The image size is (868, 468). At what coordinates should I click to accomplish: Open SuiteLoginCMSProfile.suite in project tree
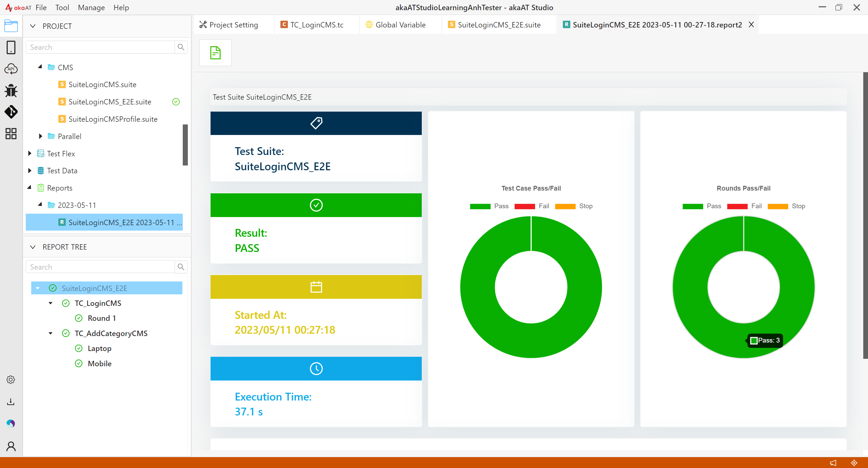pos(113,119)
